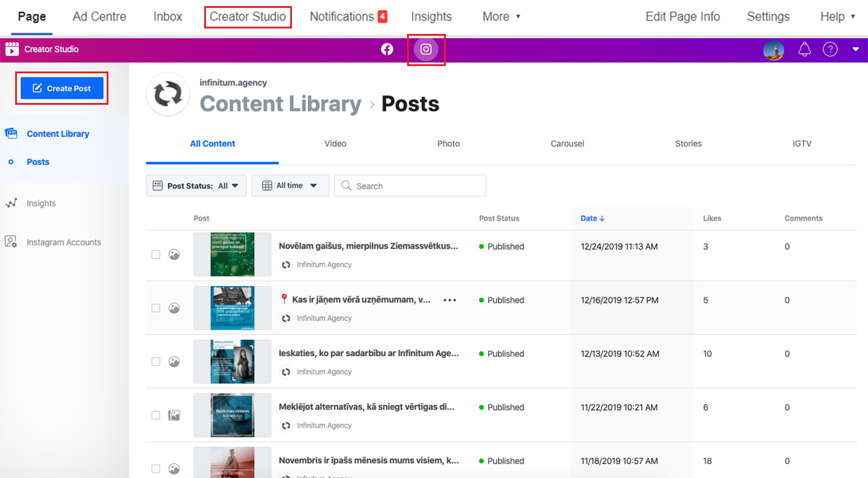Screen dimensions: 868x478
Task: Select the All Content tab
Action: point(213,144)
